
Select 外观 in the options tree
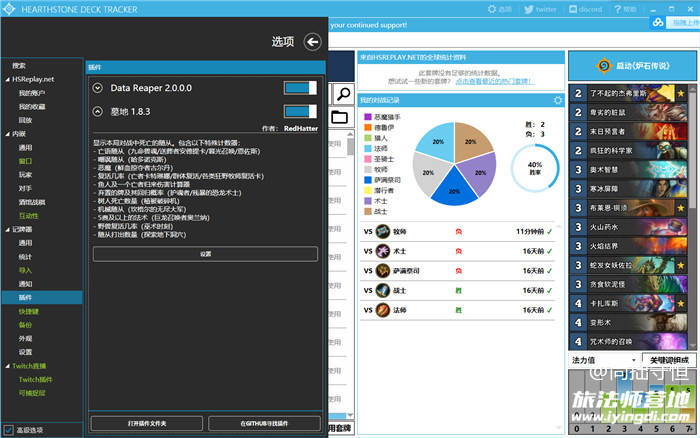pyautogui.click(x=25, y=338)
